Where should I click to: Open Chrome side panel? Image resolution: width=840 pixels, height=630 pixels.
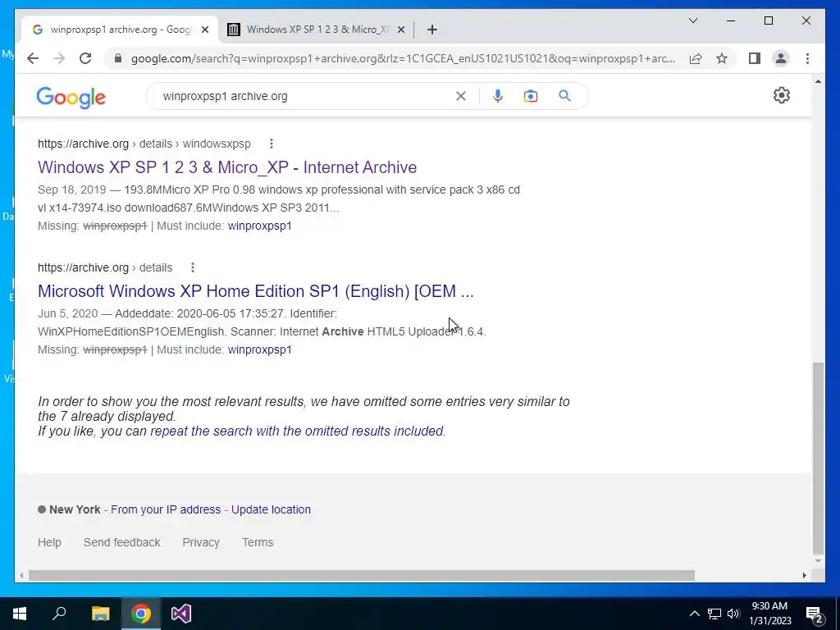[x=755, y=58]
